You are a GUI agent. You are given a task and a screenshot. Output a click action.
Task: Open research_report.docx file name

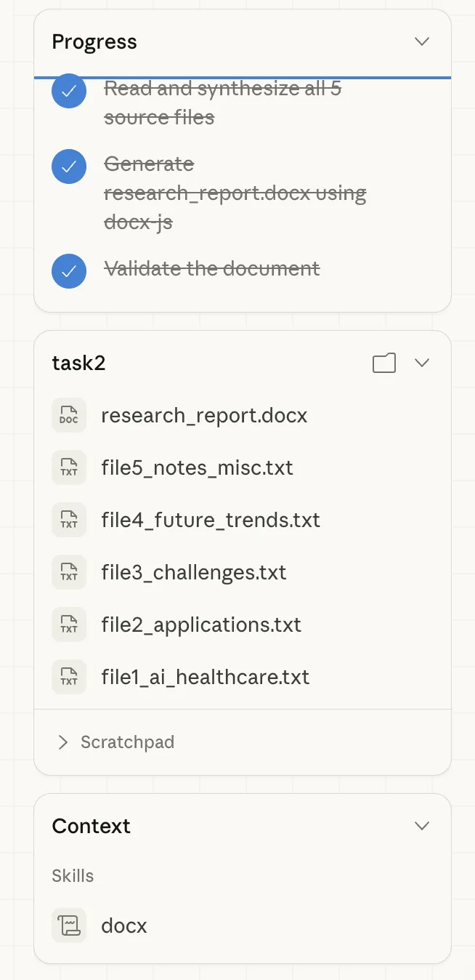tap(204, 416)
